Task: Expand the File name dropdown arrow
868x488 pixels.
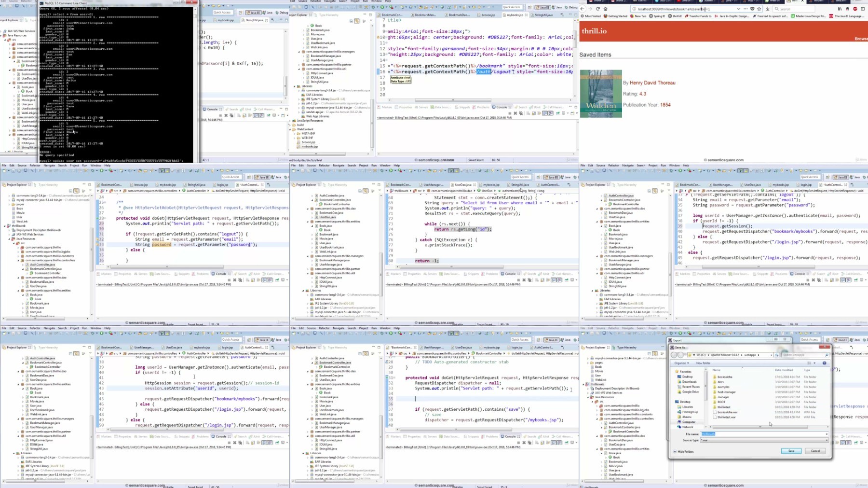Action: point(826,434)
